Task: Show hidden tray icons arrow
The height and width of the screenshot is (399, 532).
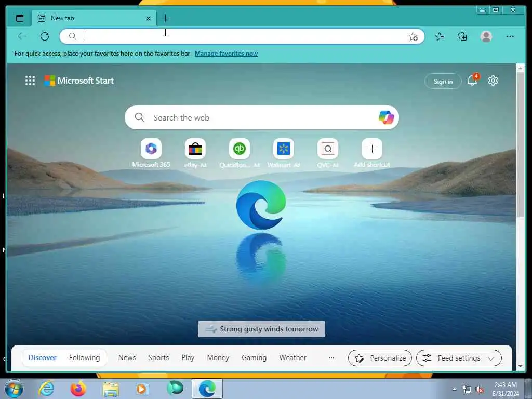Action: 454,389
